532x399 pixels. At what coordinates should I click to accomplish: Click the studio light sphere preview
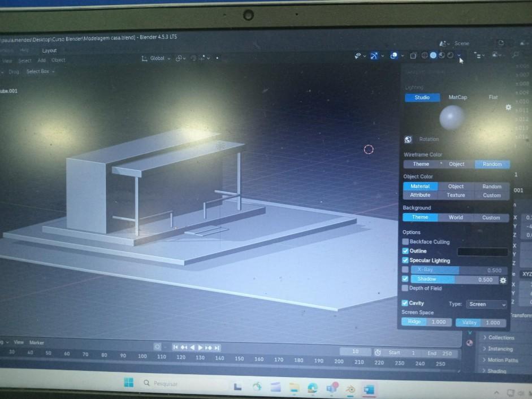(x=452, y=118)
